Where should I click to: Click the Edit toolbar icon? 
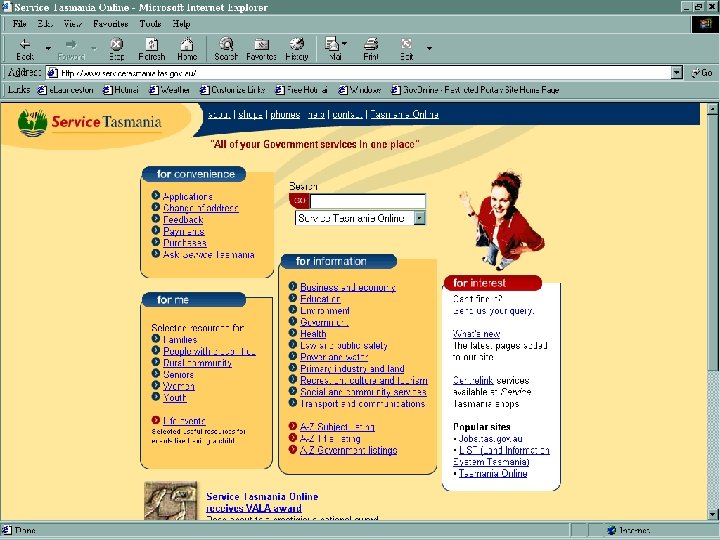click(x=406, y=49)
